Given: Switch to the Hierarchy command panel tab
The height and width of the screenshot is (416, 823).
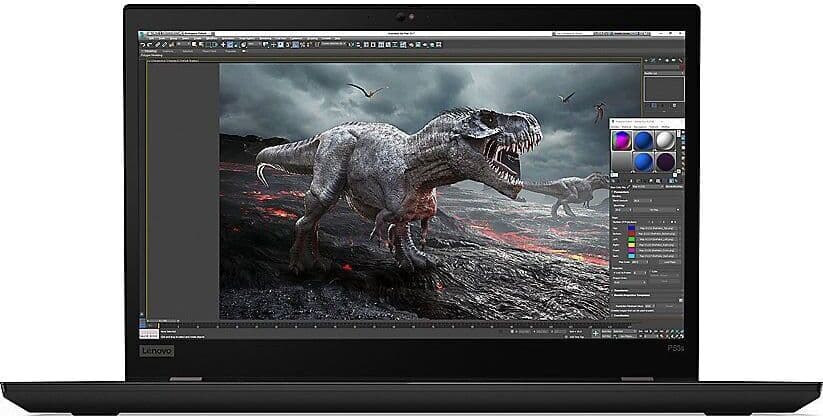Looking at the screenshot, I should [660, 60].
